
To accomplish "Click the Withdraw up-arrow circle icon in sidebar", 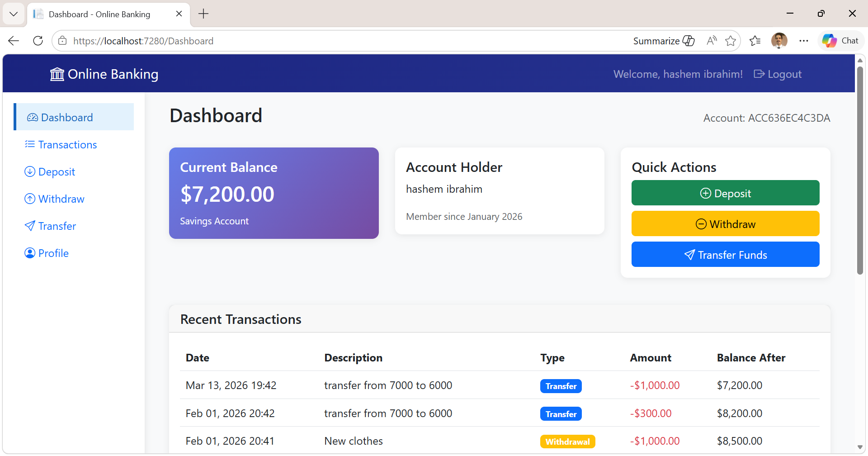I will [30, 199].
